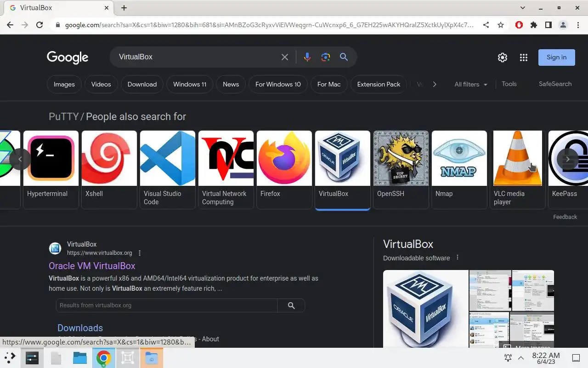Select the Hyperterminal carousel card
The width and height of the screenshot is (588, 368).
(51, 170)
